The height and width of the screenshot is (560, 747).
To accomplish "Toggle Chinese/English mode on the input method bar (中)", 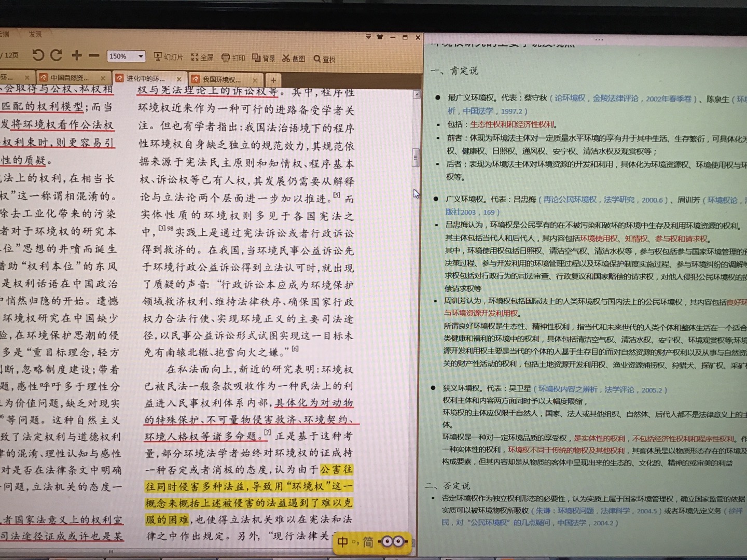I will 343,542.
